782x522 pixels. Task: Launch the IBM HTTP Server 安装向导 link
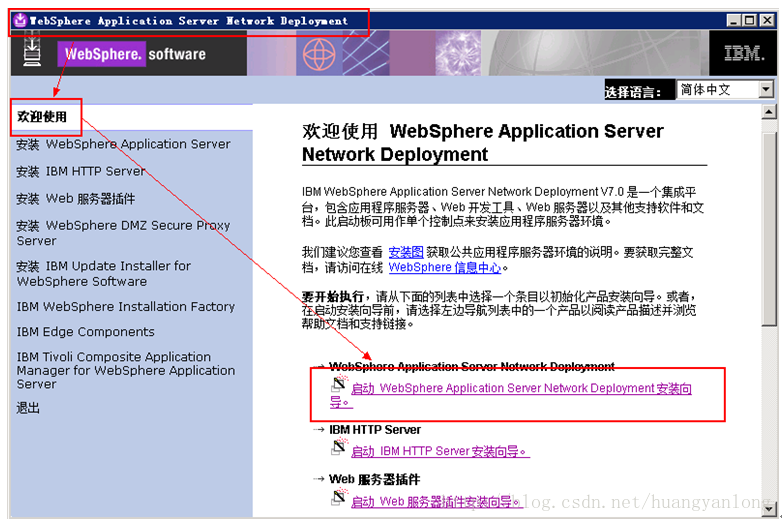click(440, 452)
